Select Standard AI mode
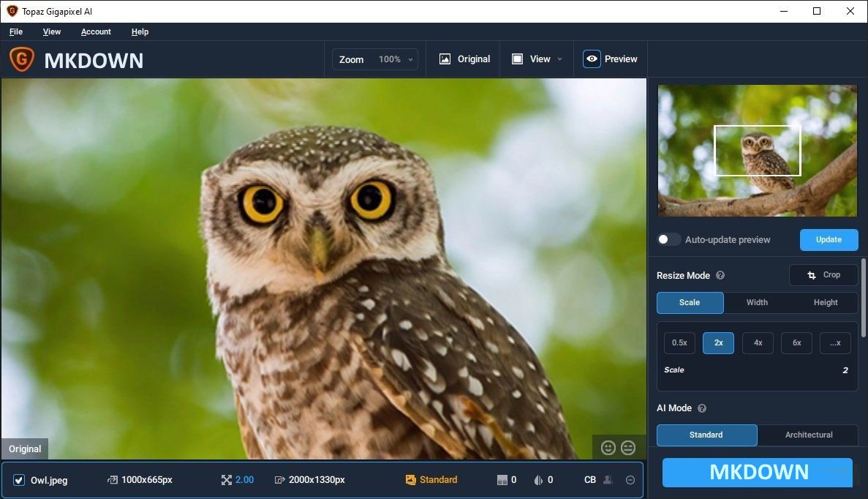 click(706, 435)
